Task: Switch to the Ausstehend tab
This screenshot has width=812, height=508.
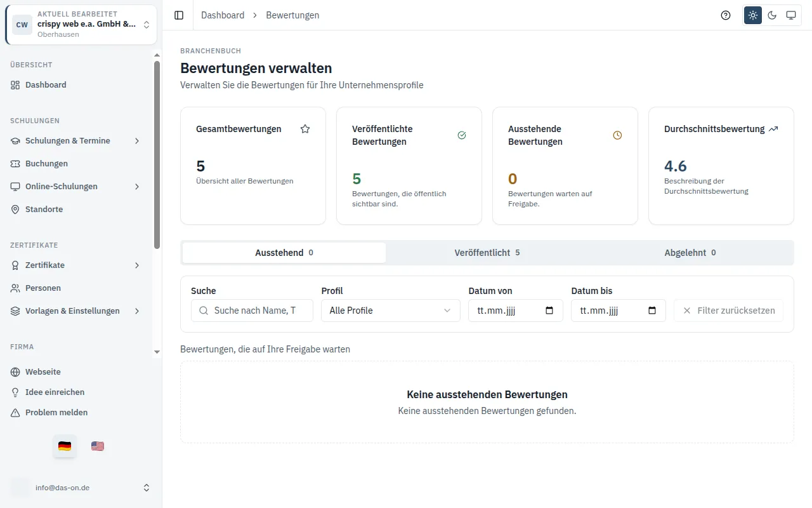Action: click(x=284, y=253)
